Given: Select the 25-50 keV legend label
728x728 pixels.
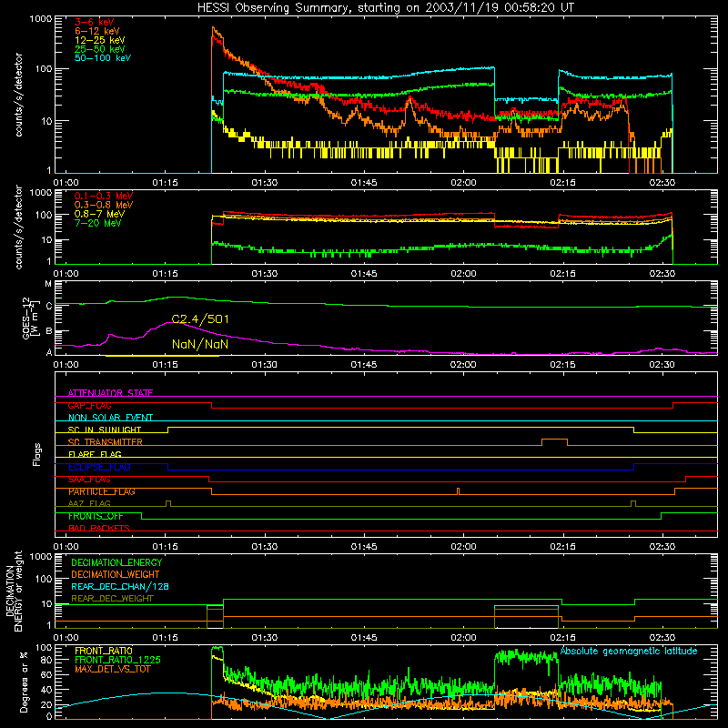Looking at the screenshot, I should coord(100,49).
